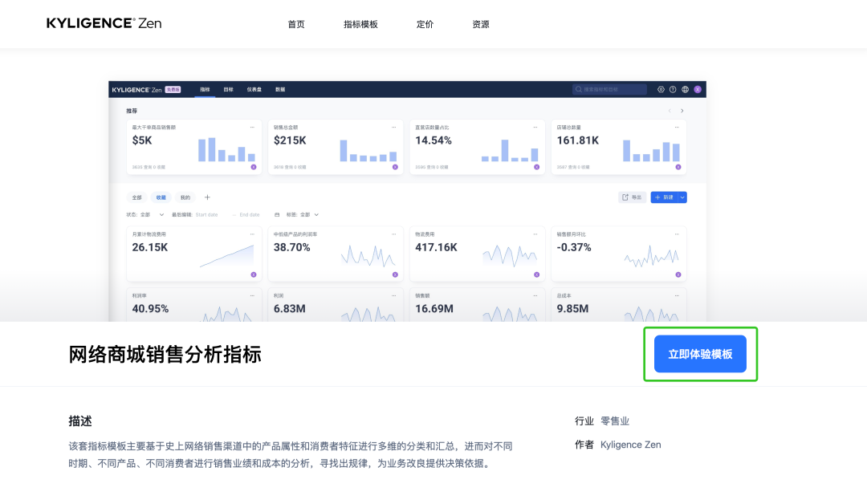
Task: Click the previous arrow beside 推荐
Action: coord(670,111)
